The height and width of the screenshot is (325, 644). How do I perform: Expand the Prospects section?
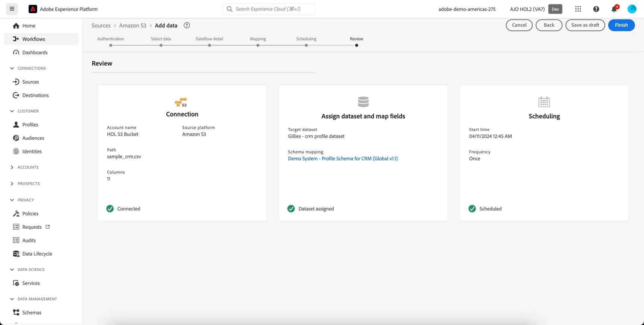[x=12, y=184]
